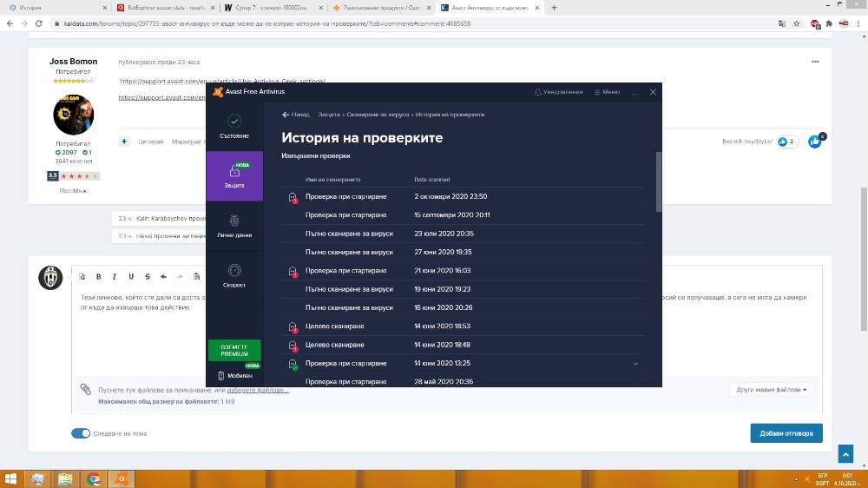Go back with the Назад arrow link
Screen dimensions: 868x488
pyautogui.click(x=296, y=115)
